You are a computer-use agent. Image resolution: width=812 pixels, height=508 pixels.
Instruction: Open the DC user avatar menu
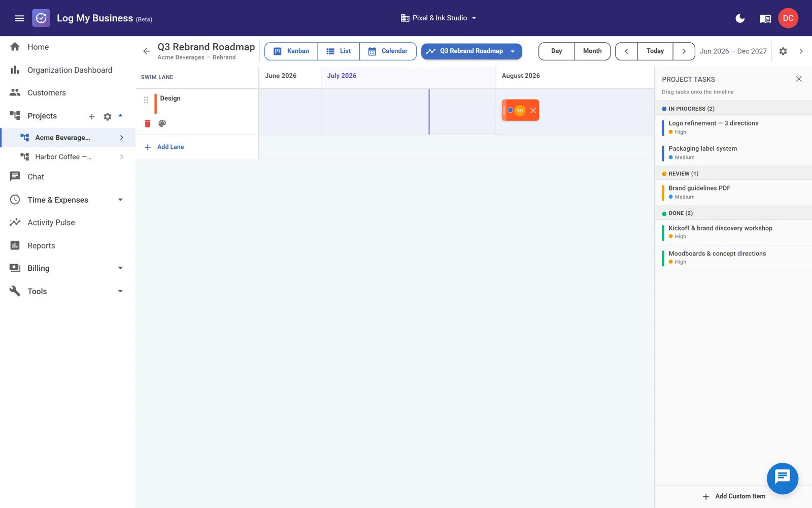pos(788,18)
